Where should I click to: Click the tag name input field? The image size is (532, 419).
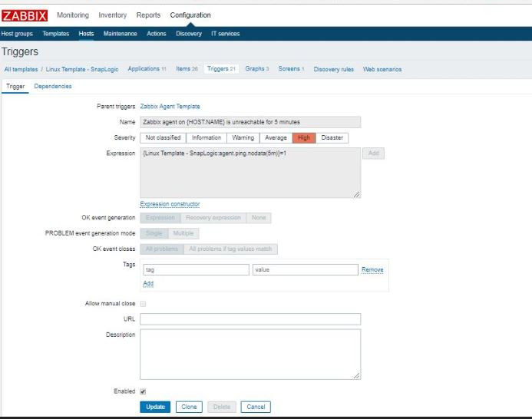[196, 270]
